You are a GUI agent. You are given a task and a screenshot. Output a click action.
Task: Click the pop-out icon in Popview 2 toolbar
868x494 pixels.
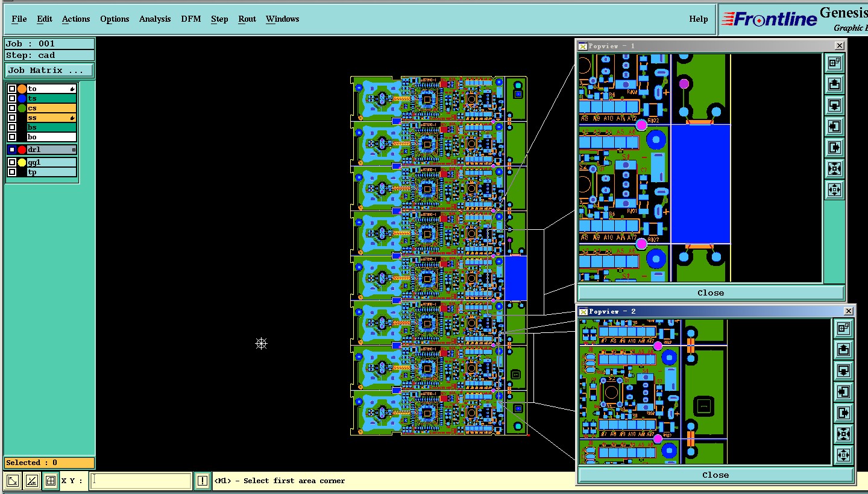tap(843, 328)
